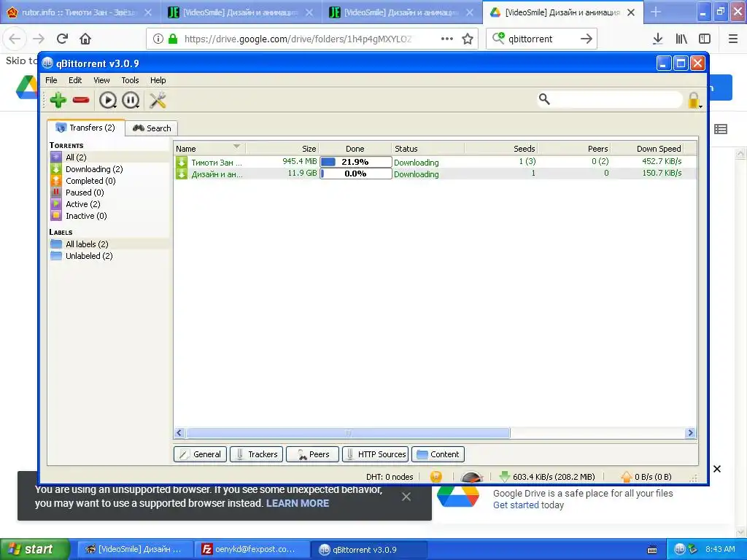Click the 21.9% progress bar

pyautogui.click(x=355, y=162)
